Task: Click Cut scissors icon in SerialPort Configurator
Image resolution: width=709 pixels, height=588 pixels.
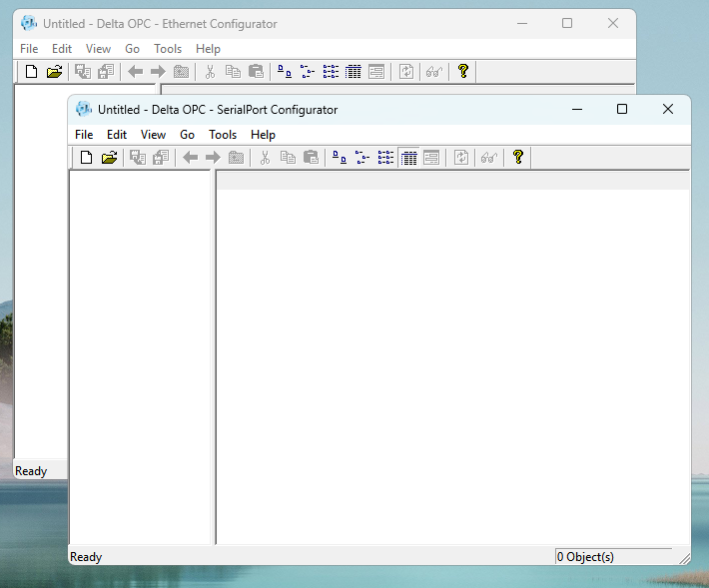Action: coord(265,158)
